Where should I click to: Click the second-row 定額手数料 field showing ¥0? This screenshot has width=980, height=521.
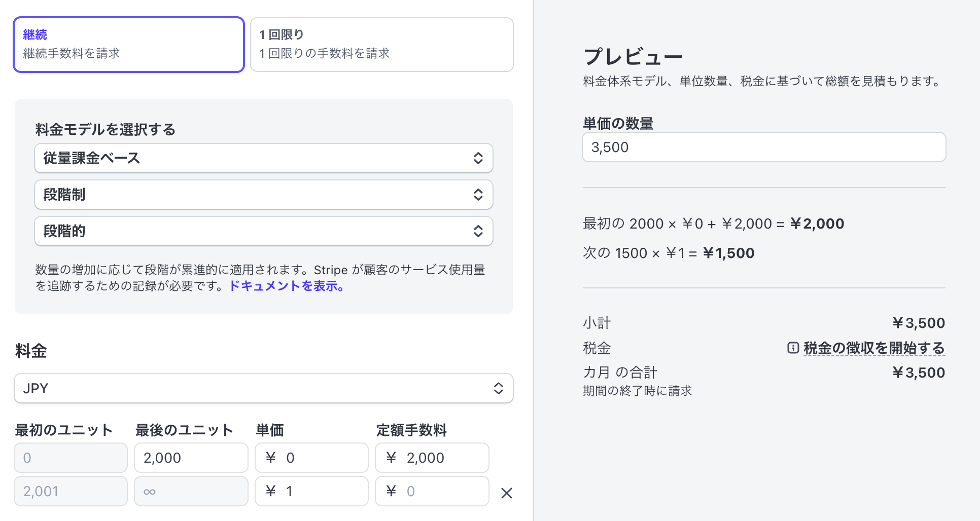tap(432, 491)
